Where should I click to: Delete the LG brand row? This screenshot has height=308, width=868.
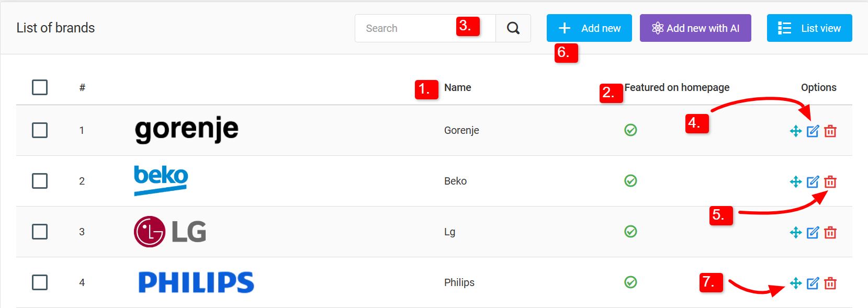pyautogui.click(x=830, y=232)
